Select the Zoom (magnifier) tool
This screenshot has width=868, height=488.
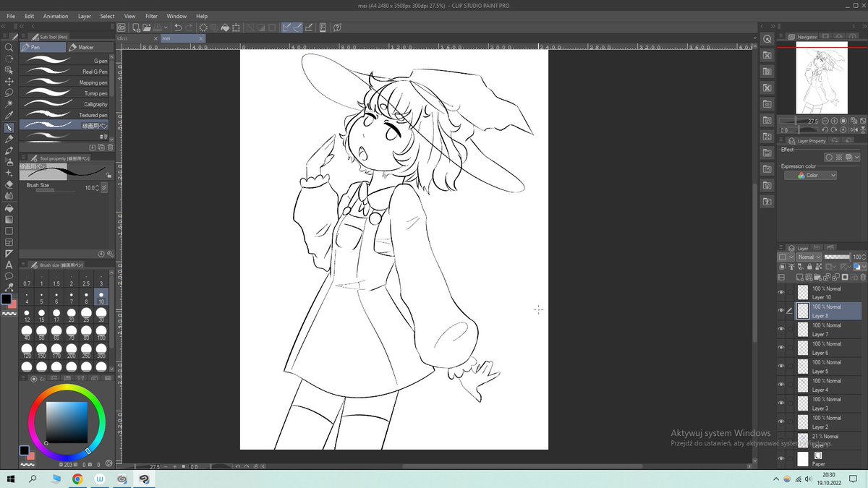(x=9, y=47)
